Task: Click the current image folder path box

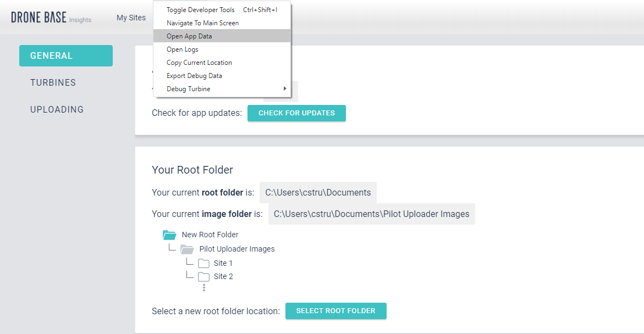Action: [372, 214]
